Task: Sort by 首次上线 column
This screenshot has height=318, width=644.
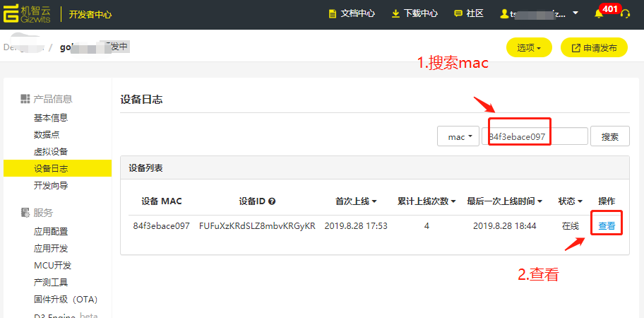Action: point(356,201)
